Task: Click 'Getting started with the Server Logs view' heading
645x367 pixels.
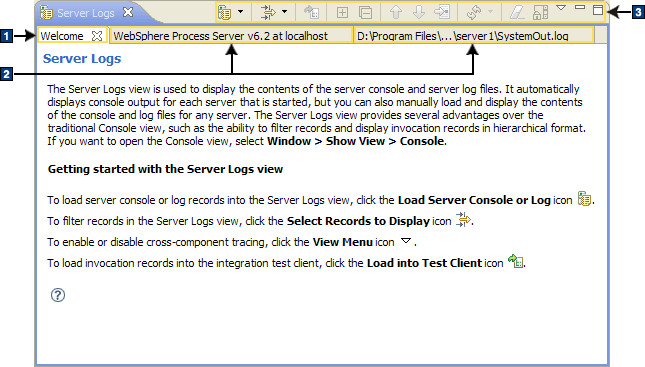Action: [x=165, y=169]
